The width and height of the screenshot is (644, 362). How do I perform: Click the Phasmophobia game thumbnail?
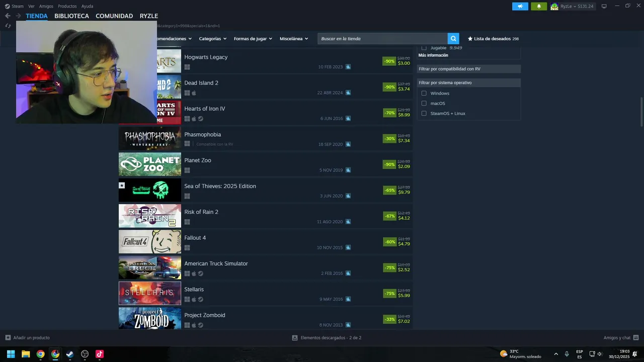pos(150,139)
